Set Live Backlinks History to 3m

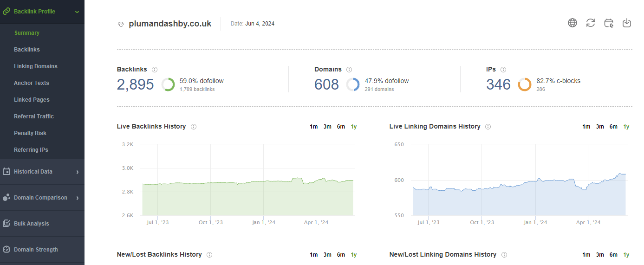(327, 127)
